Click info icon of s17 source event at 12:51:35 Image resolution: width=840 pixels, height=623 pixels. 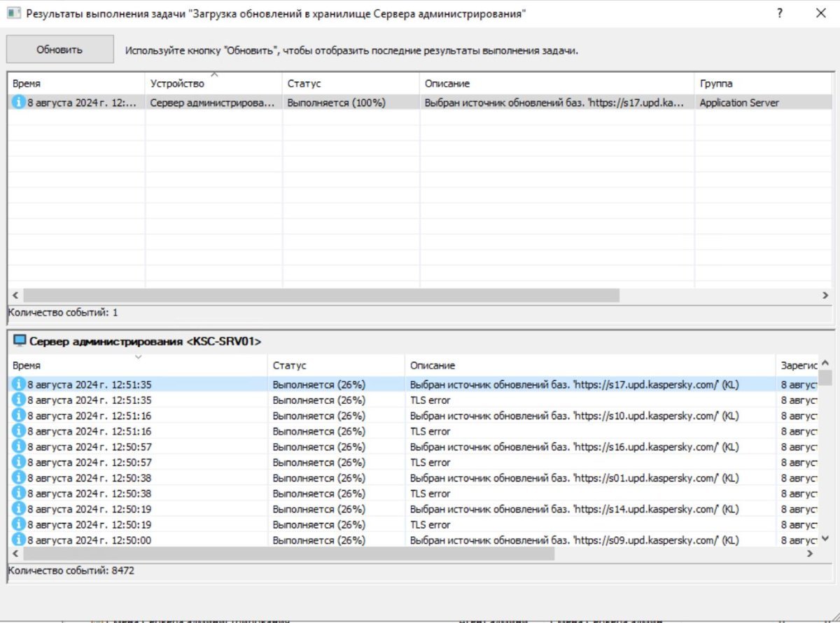pos(19,385)
